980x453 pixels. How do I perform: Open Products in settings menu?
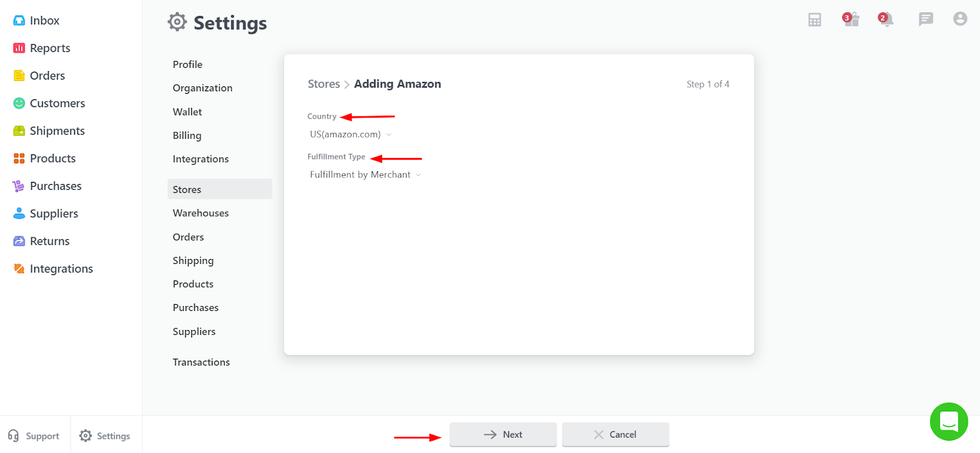[193, 284]
